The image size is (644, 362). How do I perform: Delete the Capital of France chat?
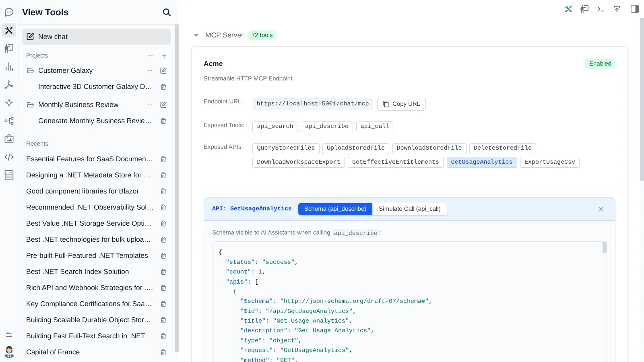click(x=163, y=352)
